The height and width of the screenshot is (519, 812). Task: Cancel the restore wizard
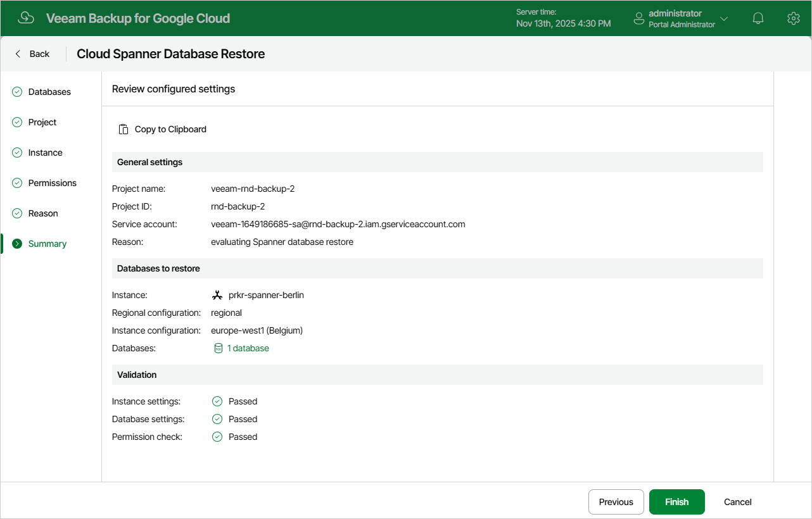(738, 502)
